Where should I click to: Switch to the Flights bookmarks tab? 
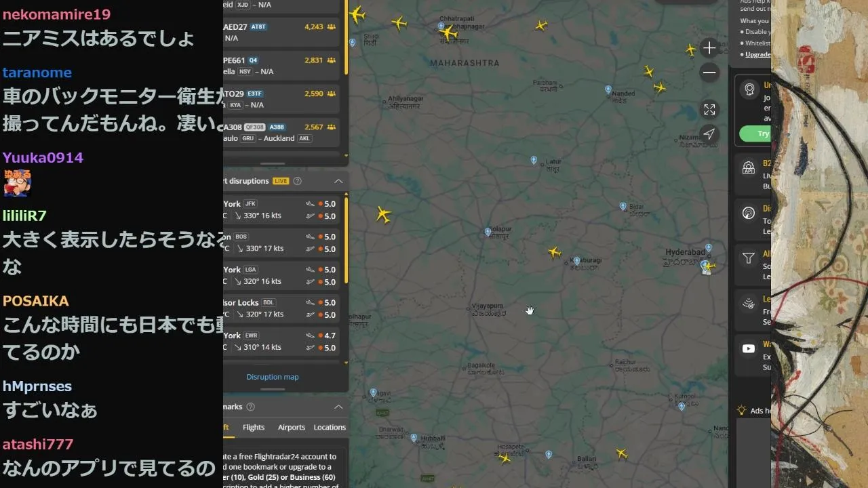pyautogui.click(x=254, y=427)
